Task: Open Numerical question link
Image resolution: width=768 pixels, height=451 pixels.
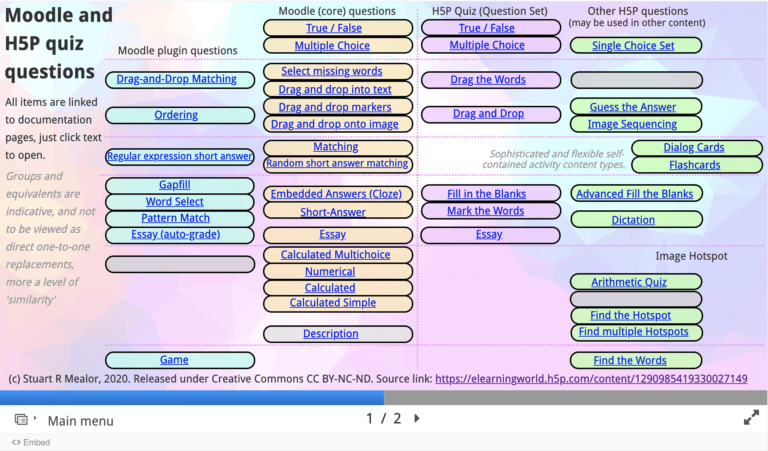Action: coord(330,271)
